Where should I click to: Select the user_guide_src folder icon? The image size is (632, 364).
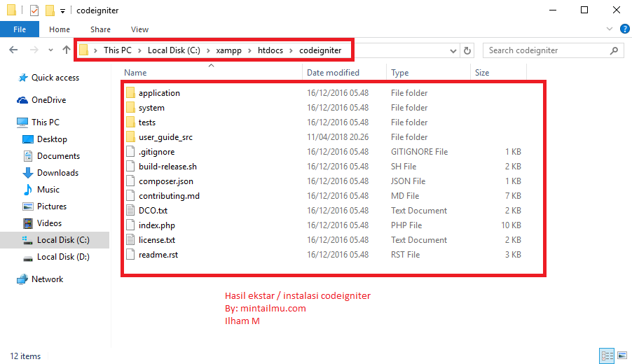coord(130,137)
